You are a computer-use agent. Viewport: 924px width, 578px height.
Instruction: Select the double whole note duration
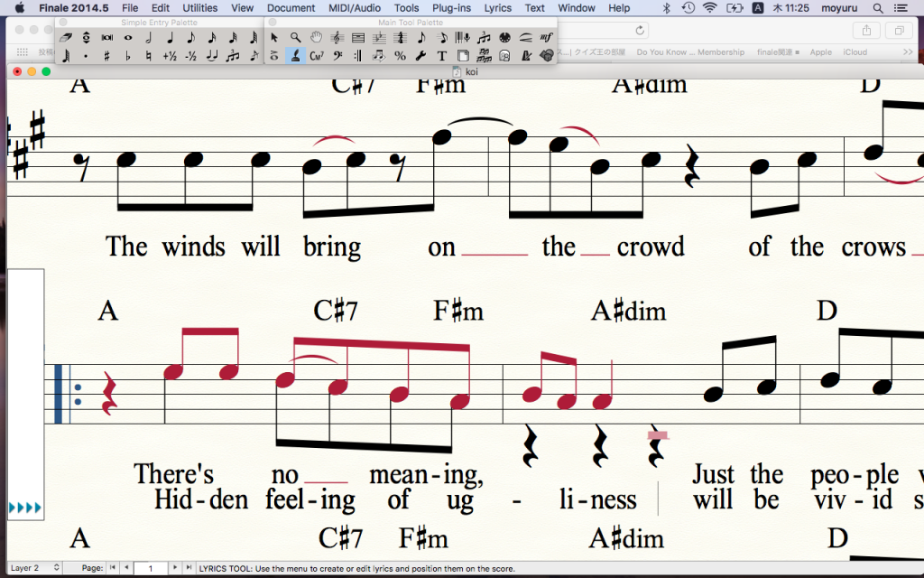pos(107,38)
